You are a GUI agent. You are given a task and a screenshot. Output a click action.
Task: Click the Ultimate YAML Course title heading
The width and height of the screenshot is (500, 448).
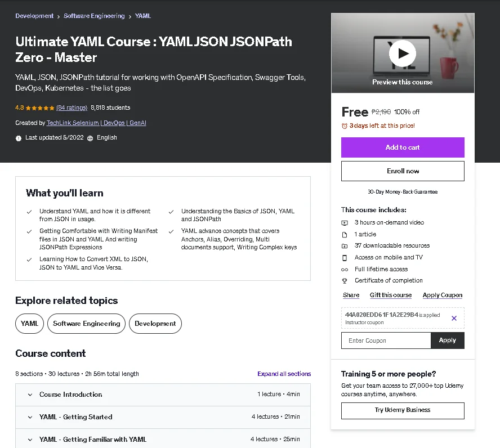[x=154, y=50]
